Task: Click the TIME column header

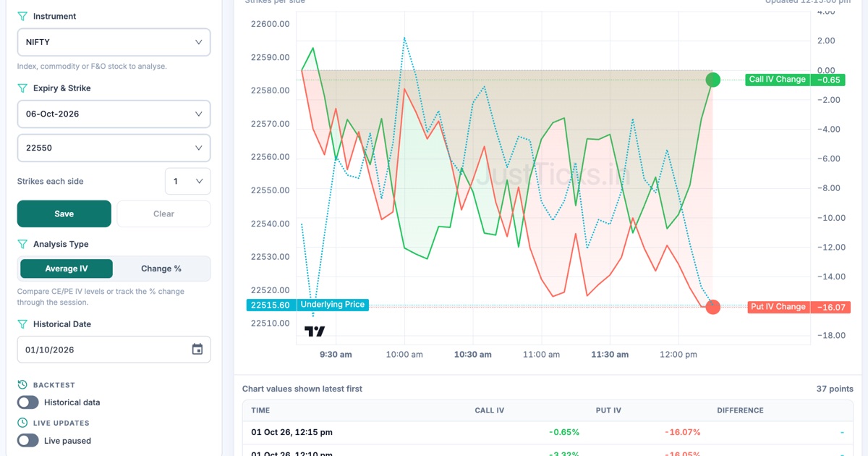Action: [x=260, y=410]
